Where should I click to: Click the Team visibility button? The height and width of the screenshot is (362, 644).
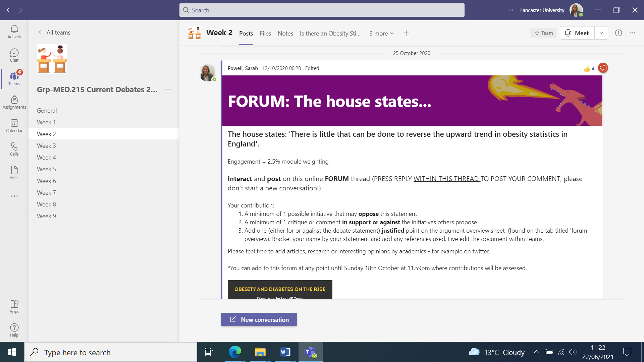tap(543, 33)
